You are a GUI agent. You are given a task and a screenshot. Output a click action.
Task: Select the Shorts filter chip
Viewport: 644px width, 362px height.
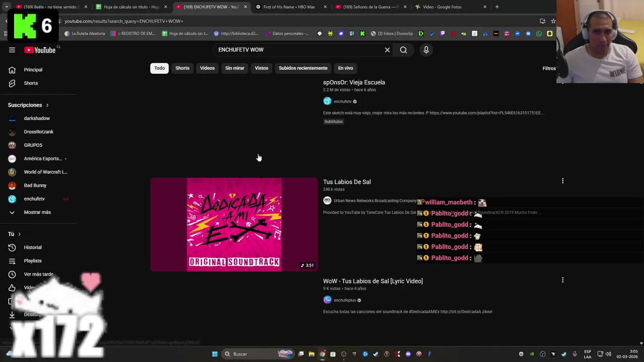[182, 68]
